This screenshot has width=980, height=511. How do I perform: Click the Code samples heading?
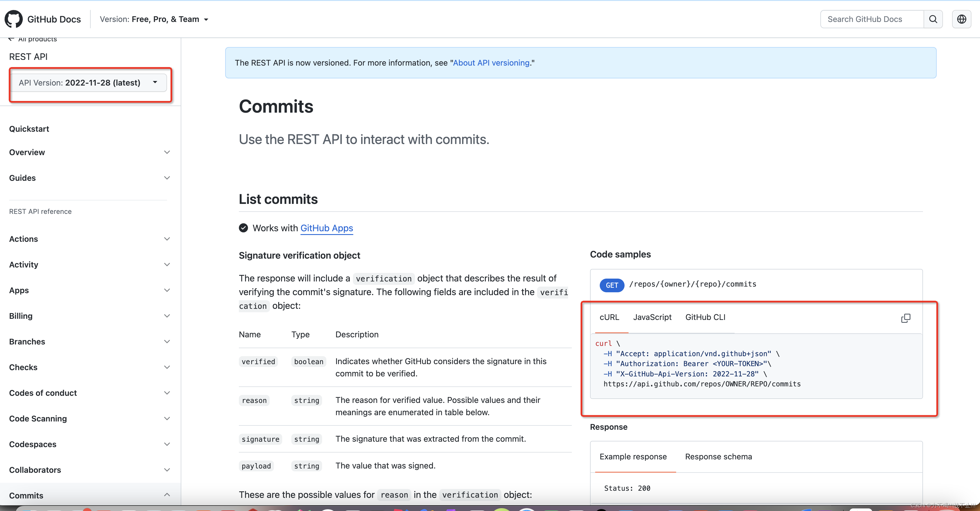pyautogui.click(x=620, y=254)
